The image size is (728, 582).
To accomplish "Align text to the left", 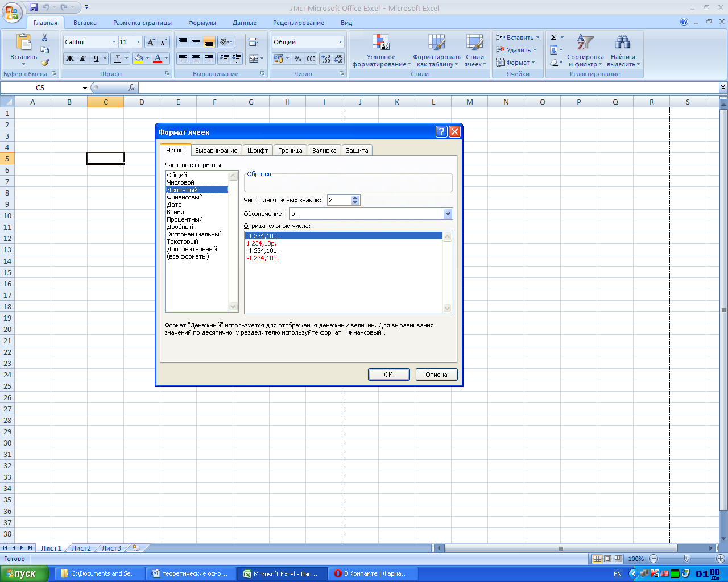I will (183, 58).
